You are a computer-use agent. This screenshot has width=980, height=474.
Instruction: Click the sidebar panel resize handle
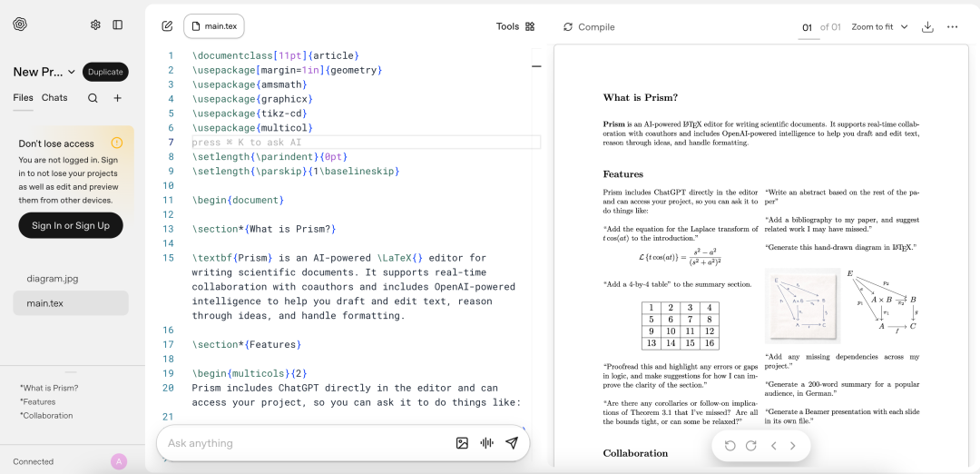point(71,372)
